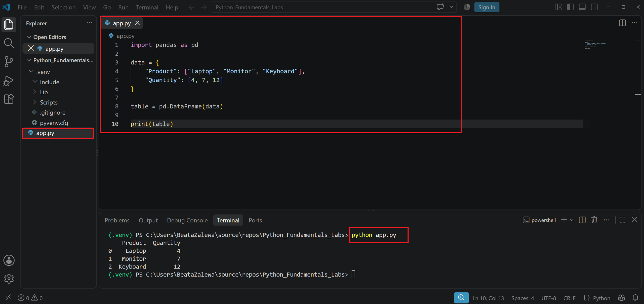Switch to the Ports panel tab
This screenshot has height=304, width=644.
tap(255, 220)
